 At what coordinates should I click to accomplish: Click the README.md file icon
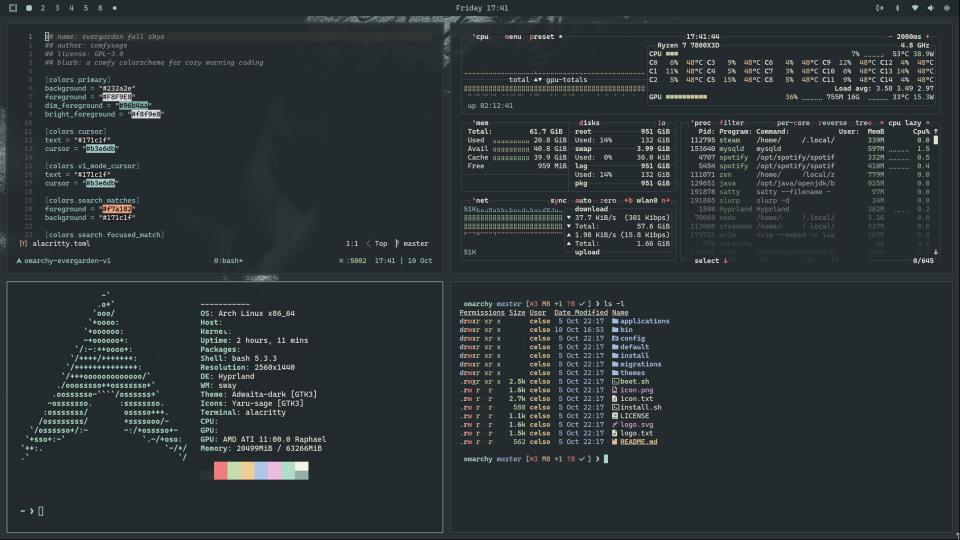(x=614, y=441)
